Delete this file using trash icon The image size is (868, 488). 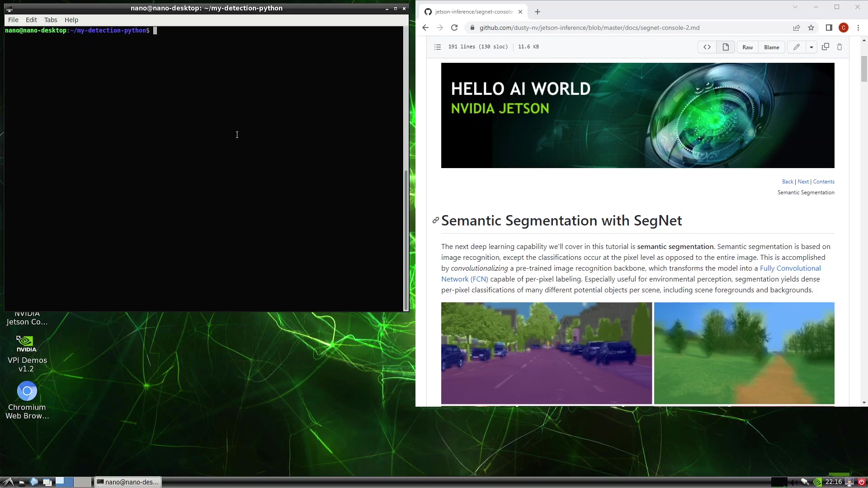pyautogui.click(x=840, y=47)
